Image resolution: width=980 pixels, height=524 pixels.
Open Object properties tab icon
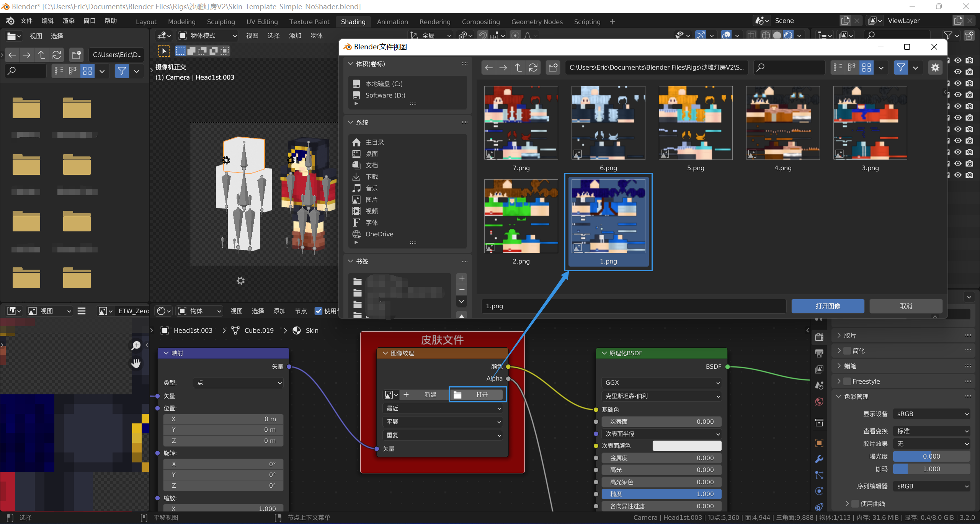[x=819, y=443]
